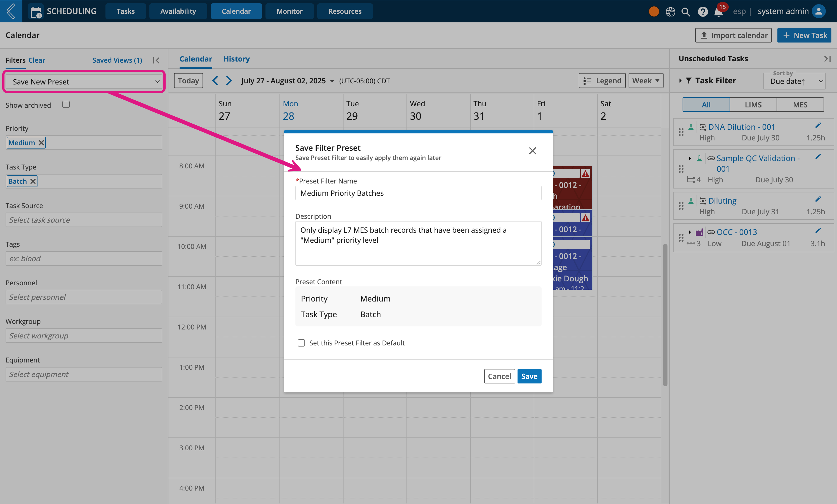Expand the Task Filter section
The image size is (837, 504).
click(x=680, y=81)
